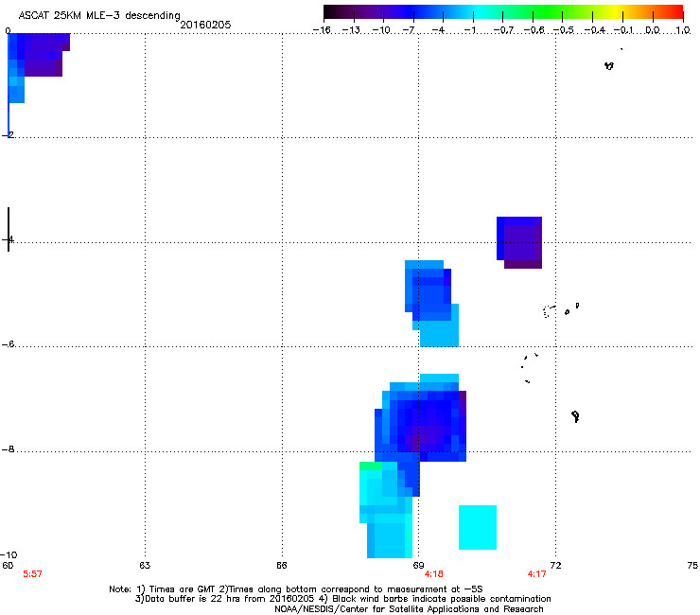Image resolution: width=700 pixels, height=615 pixels.
Task: Click the longitude label 66
Action: tap(282, 566)
